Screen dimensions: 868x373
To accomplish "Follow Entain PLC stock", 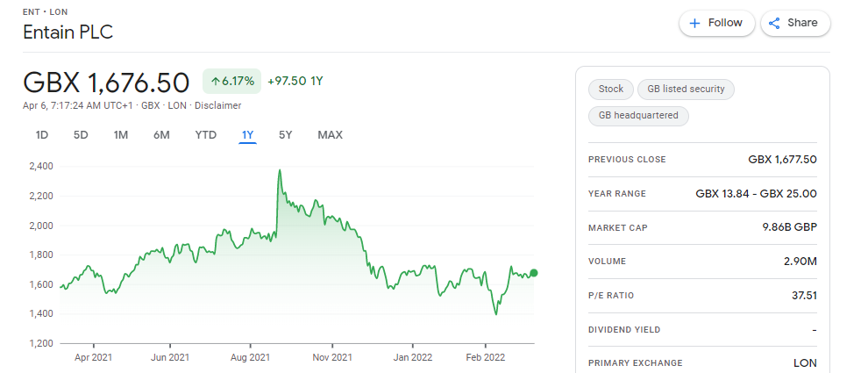I will point(717,24).
